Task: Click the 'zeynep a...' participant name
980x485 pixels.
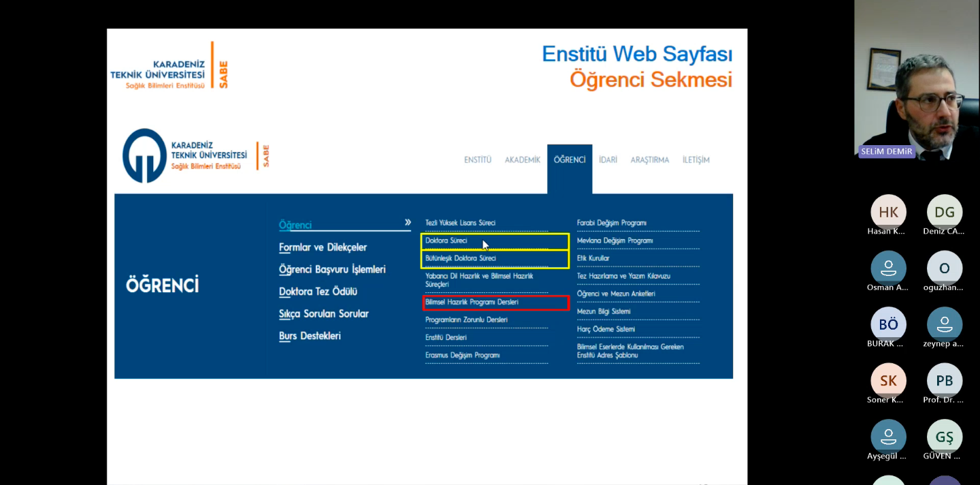Action: (944, 344)
